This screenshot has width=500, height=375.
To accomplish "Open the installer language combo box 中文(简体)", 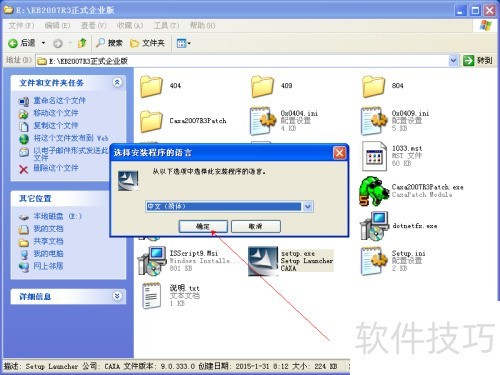I will coord(229,206).
